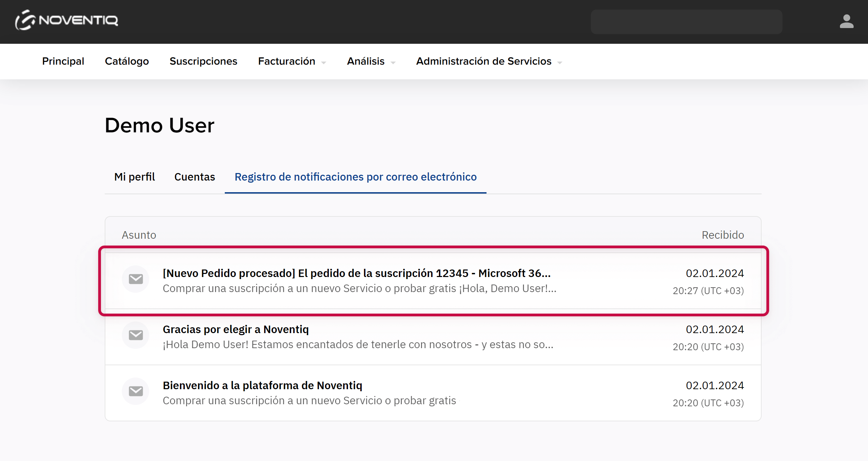The width and height of the screenshot is (868, 461).
Task: Open Bienvenido a la plataforma de Noventiq message
Action: click(262, 385)
